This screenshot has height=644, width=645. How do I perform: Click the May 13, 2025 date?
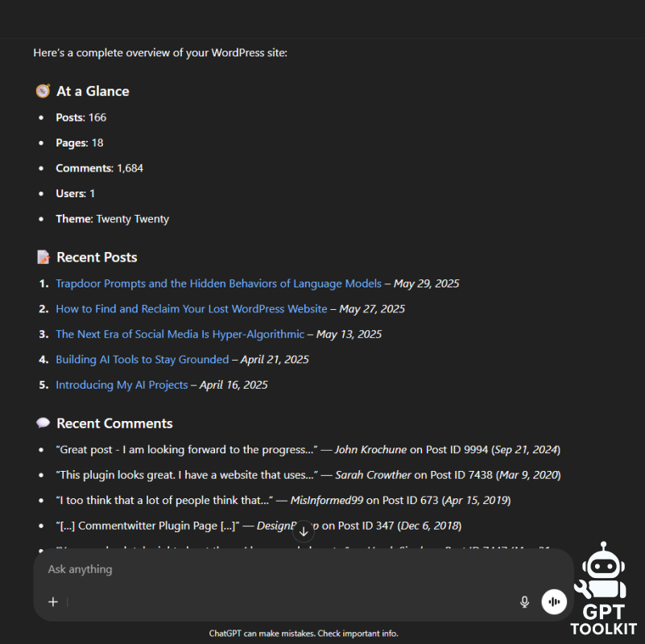[349, 334]
